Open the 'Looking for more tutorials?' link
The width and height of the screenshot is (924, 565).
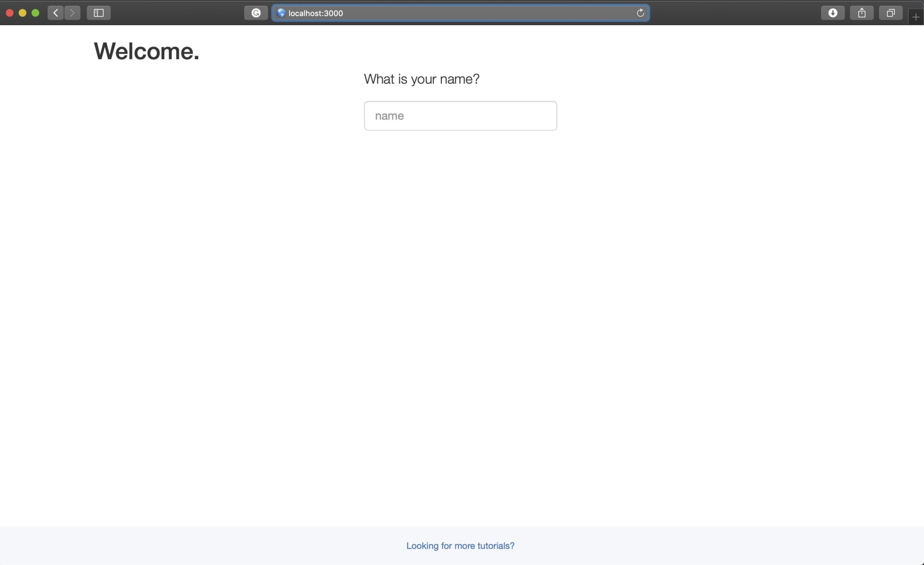pos(460,546)
